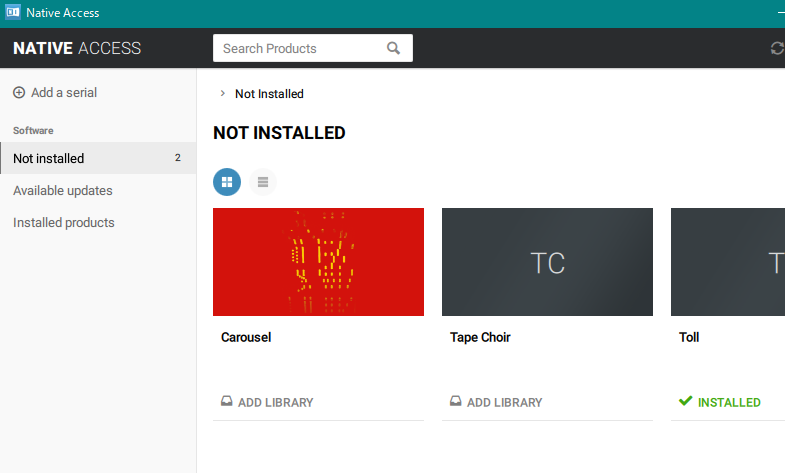Switch to list view
785x473 pixels.
pyautogui.click(x=263, y=182)
